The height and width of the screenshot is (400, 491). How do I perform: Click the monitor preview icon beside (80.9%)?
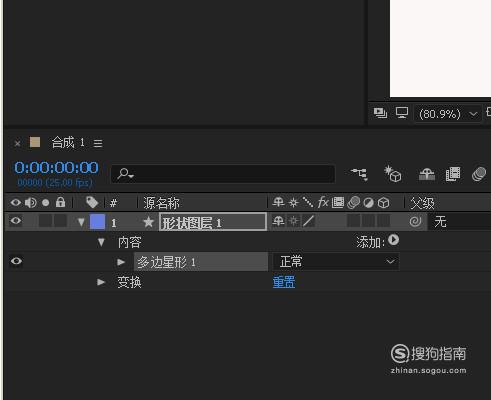coord(402,113)
